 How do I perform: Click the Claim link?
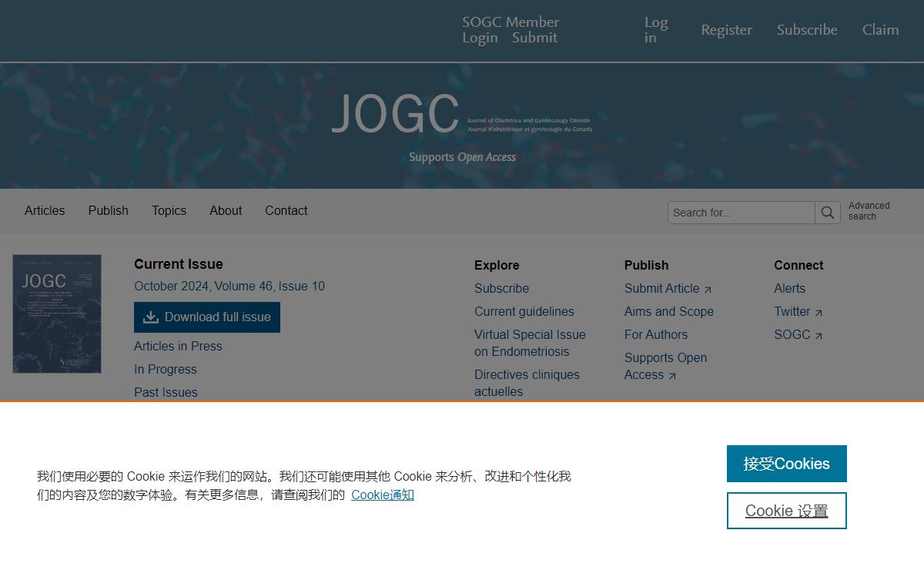point(880,30)
